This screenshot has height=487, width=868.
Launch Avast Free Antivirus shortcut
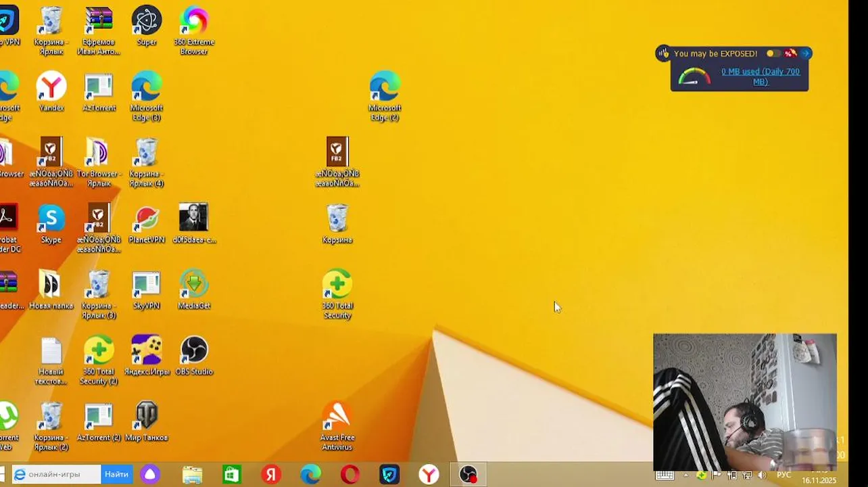tap(337, 426)
